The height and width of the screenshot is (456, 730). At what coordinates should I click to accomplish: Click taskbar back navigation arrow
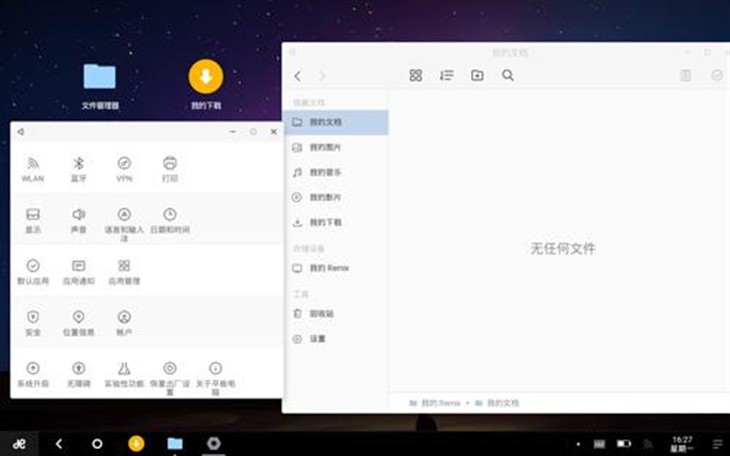[59, 444]
